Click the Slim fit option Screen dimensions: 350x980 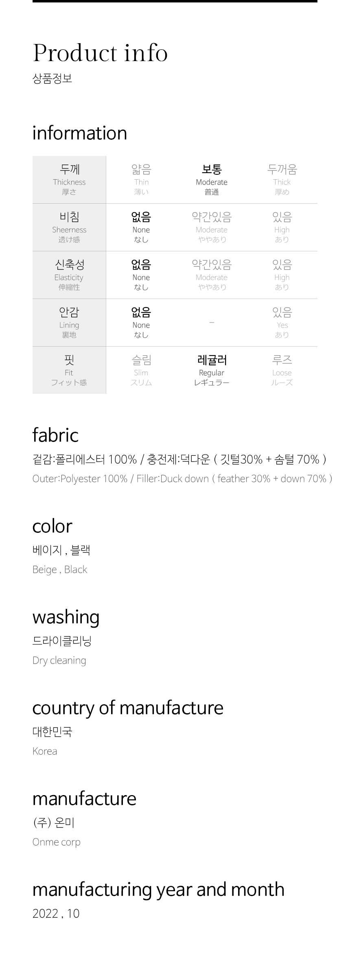[141, 370]
